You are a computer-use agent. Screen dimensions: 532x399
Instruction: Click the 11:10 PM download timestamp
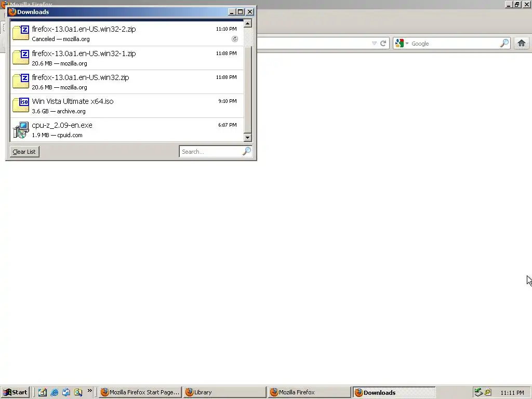[227, 29]
